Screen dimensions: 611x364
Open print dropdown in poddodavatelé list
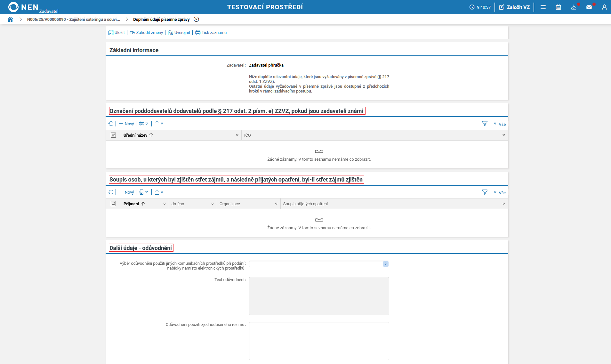point(143,124)
